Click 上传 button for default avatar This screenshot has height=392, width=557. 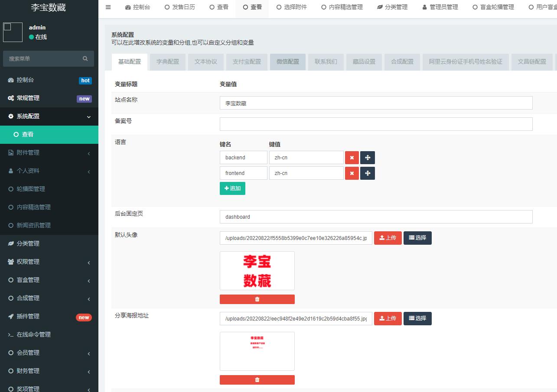click(388, 238)
